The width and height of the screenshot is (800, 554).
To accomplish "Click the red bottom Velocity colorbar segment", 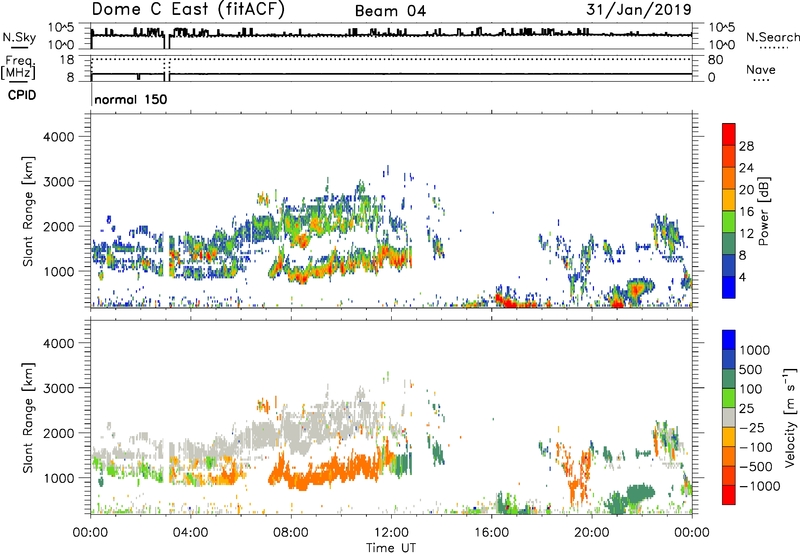I will pyautogui.click(x=729, y=495).
